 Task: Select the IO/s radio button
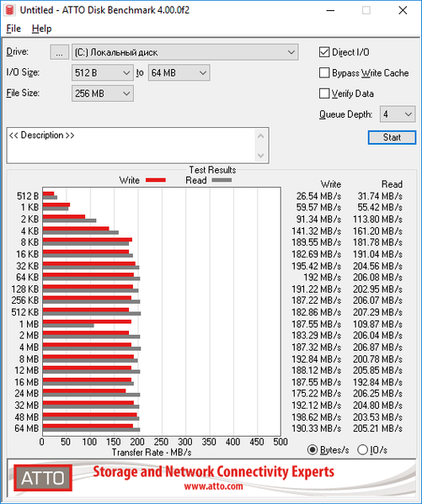(x=362, y=449)
